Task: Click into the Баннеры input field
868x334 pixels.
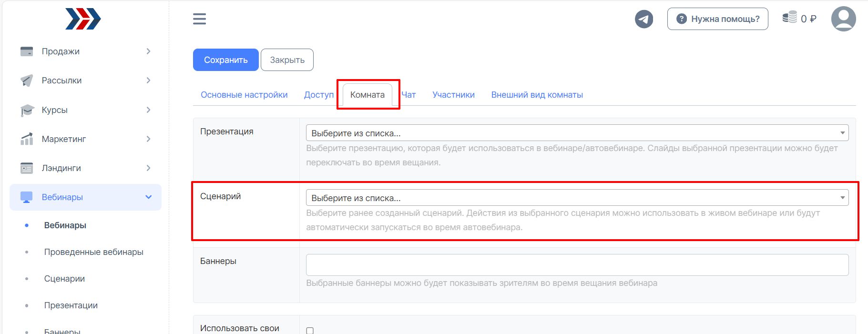Action: pos(577,265)
